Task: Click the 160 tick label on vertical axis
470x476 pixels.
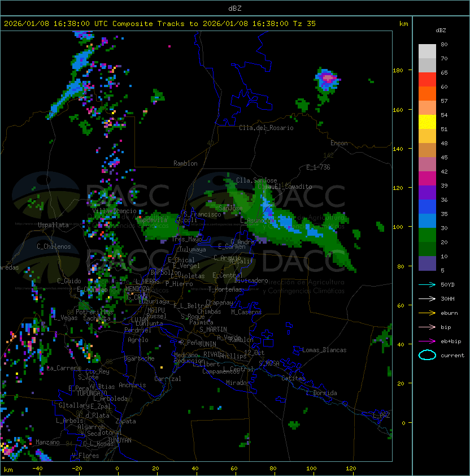Action: (x=398, y=110)
